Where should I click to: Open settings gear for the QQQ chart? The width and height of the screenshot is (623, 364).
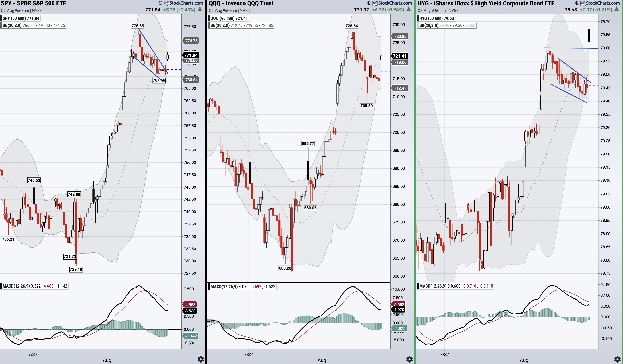409,359
